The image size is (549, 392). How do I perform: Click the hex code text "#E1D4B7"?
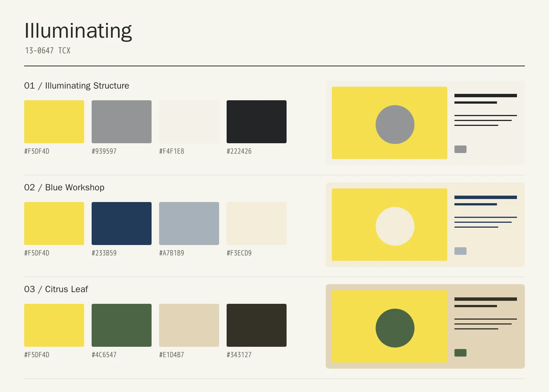click(172, 355)
